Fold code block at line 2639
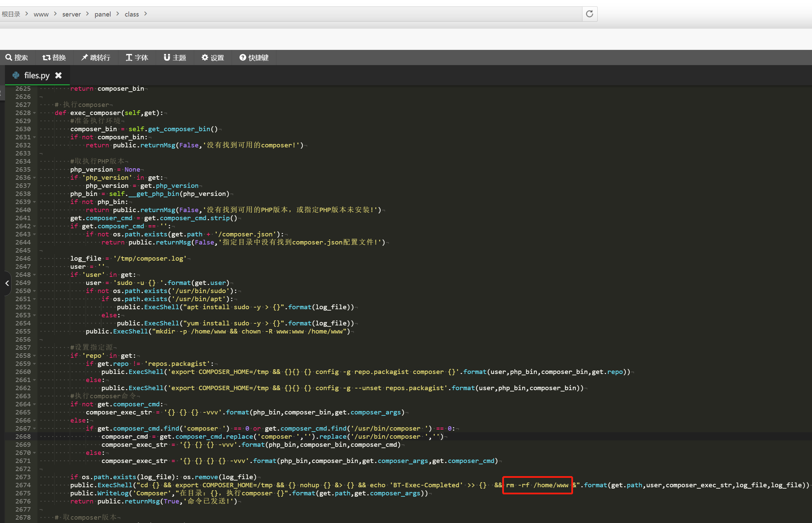The width and height of the screenshot is (812, 523). 34,202
